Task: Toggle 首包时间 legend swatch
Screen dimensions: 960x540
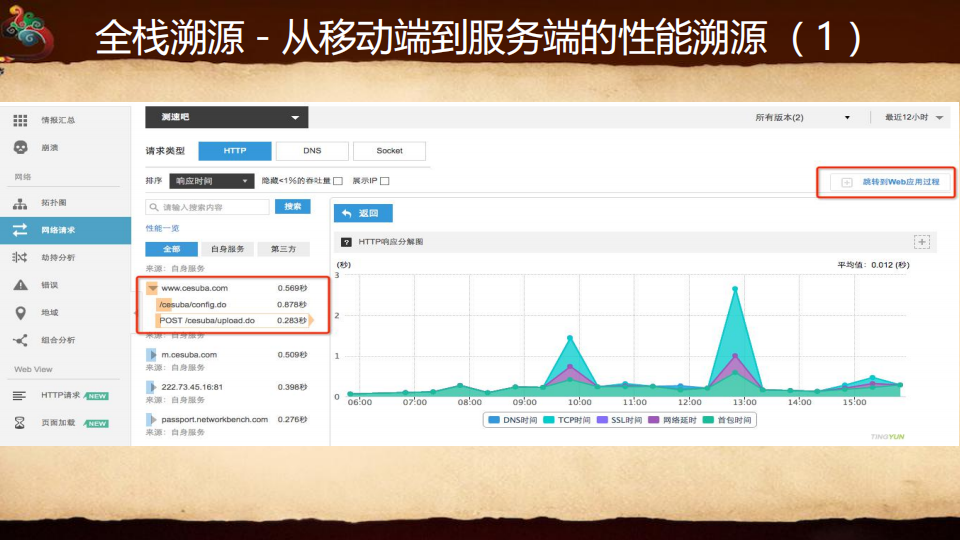Action: point(708,420)
